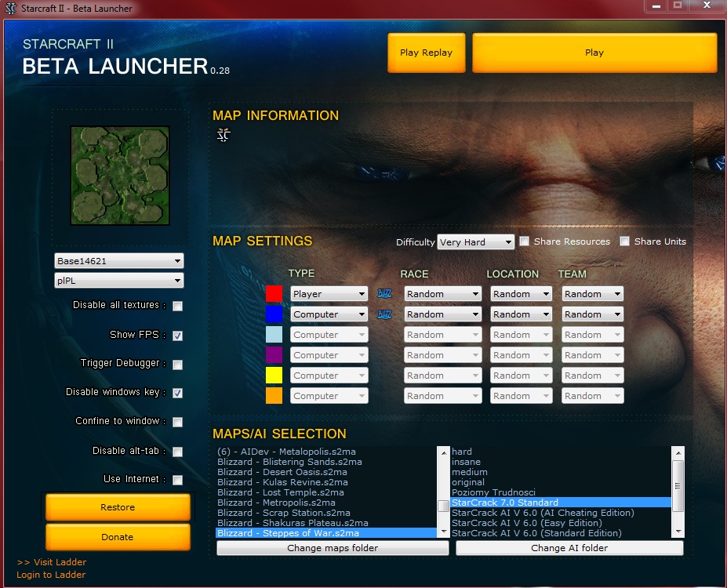
Task: Select the hard AI entry
Action: 561,452
